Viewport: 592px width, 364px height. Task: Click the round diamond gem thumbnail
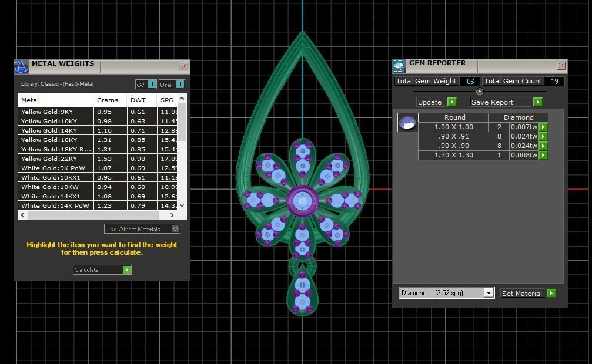[408, 123]
